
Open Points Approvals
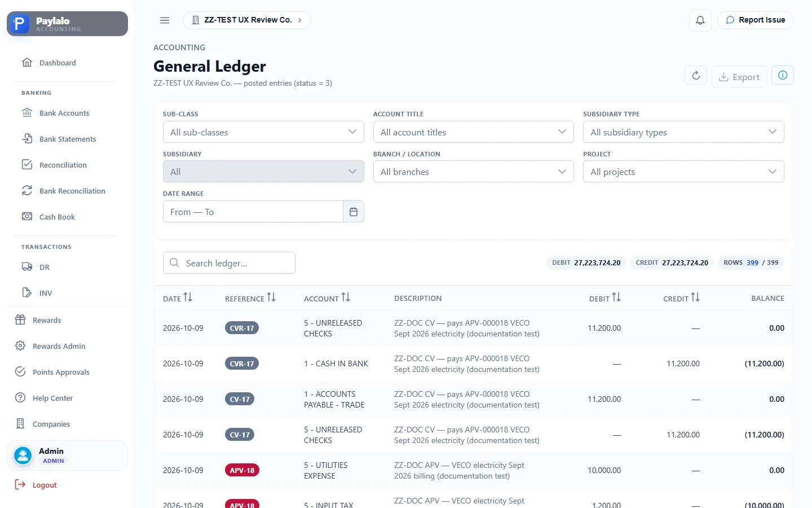[x=52, y=372]
